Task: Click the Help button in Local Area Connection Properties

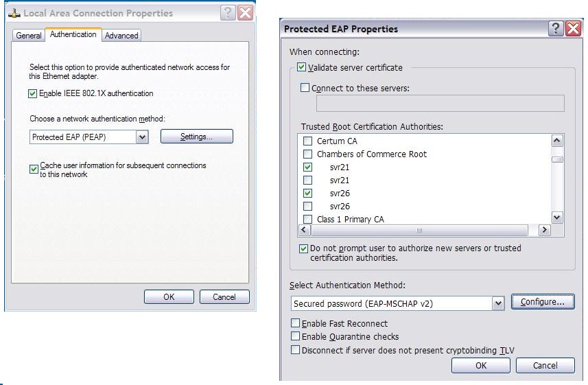Action: pos(228,13)
